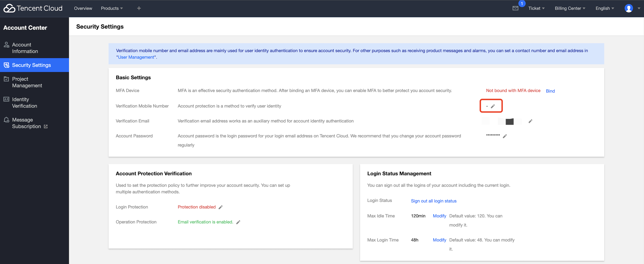Click the external link icon beside Subscription
Viewport: 644px width, 264px height.
pyautogui.click(x=46, y=126)
